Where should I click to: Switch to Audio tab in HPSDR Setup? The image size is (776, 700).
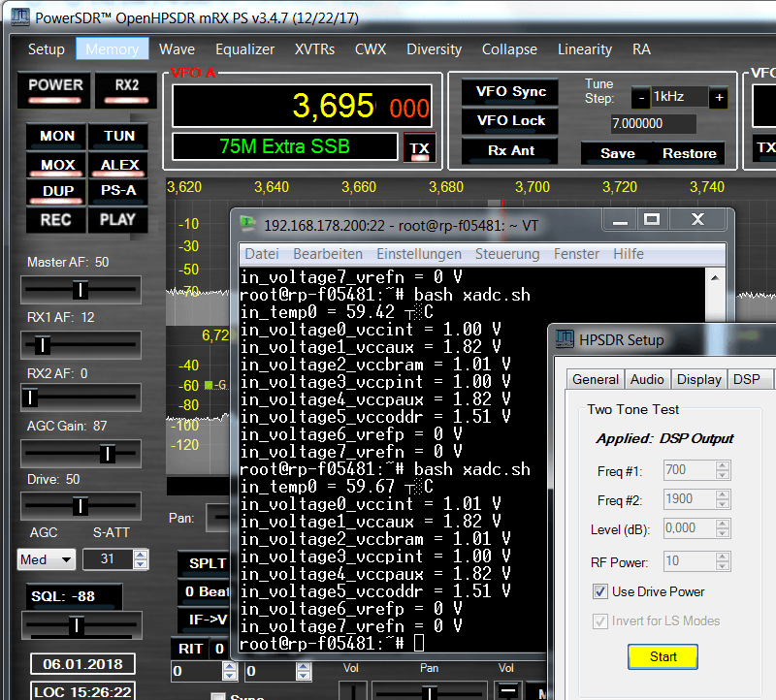[x=647, y=379]
